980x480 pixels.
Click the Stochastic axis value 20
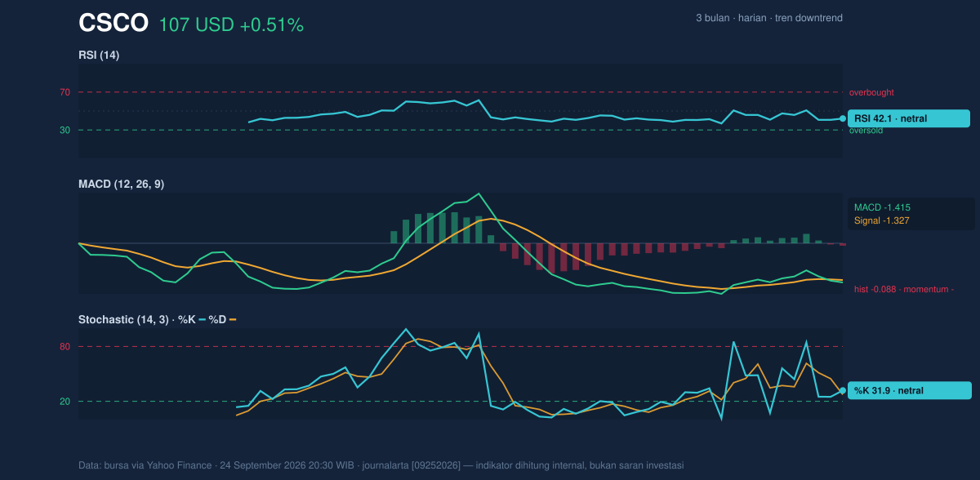(x=65, y=401)
